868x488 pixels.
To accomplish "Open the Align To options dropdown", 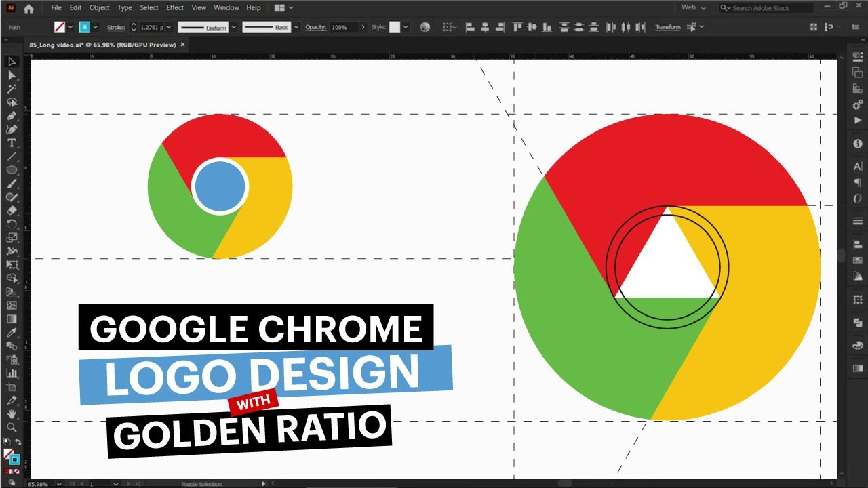I will click(449, 27).
